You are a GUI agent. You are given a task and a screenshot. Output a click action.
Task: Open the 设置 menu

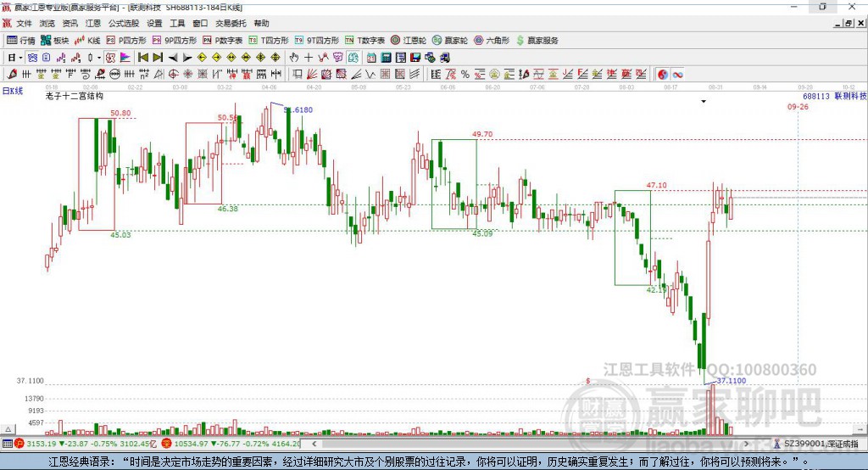[154, 23]
